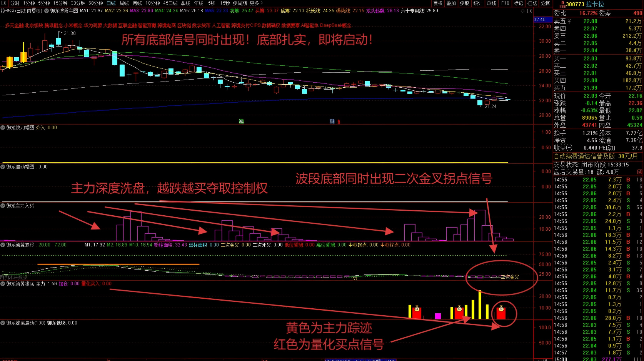Select the 月线 monthly chart tab
The width and height of the screenshot is (644, 361).
(x=137, y=3)
